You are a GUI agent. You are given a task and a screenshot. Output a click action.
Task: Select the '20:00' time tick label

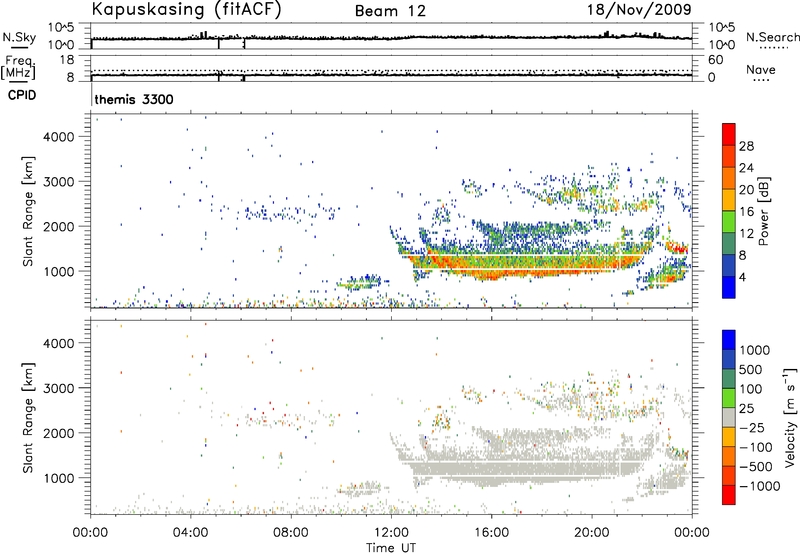pos(592,533)
